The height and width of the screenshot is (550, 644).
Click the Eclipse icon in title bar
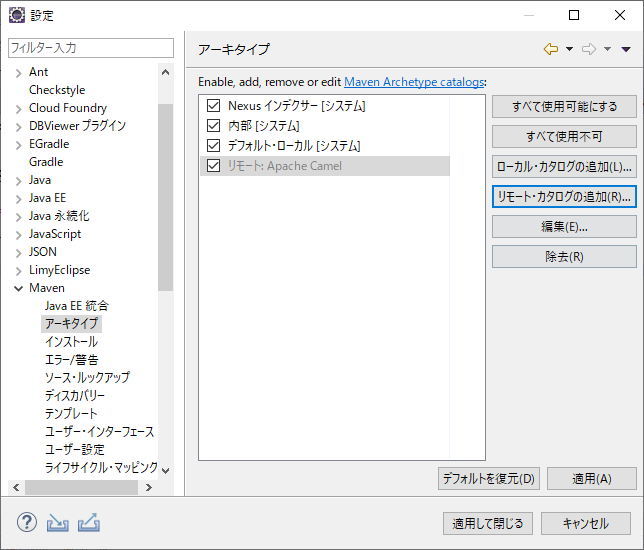[x=17, y=15]
